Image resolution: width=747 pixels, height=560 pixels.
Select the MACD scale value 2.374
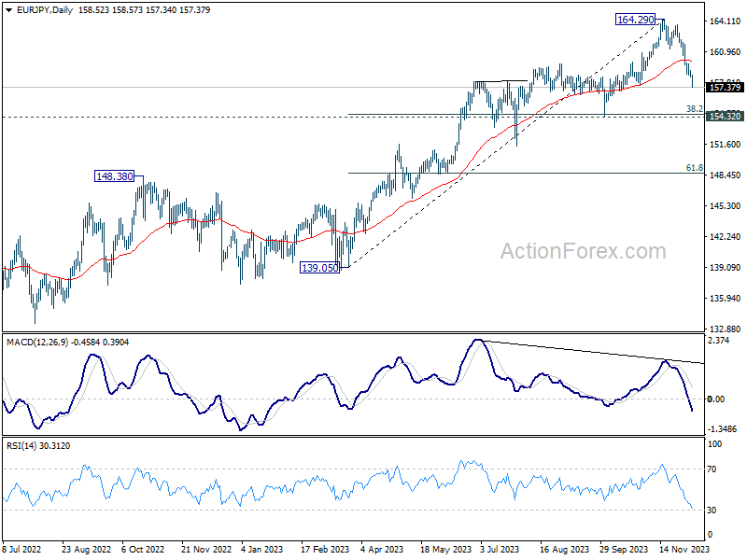(x=719, y=341)
